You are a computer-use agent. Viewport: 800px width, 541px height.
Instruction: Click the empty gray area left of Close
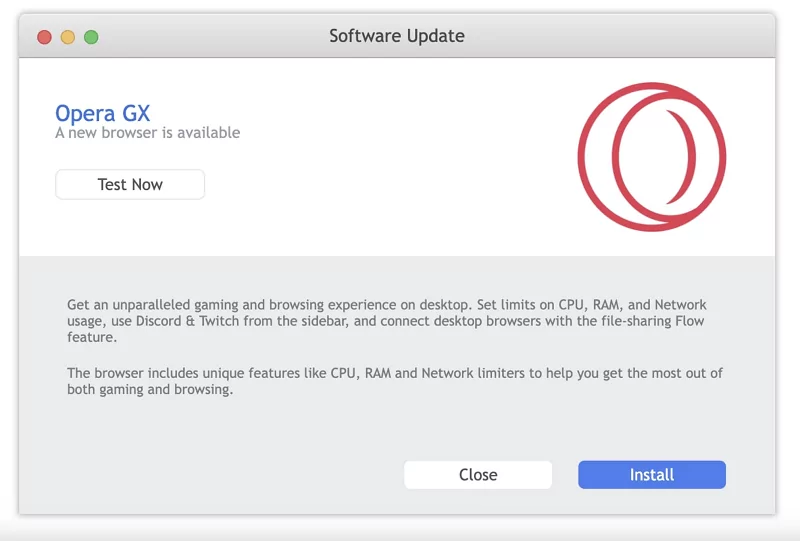click(230, 475)
